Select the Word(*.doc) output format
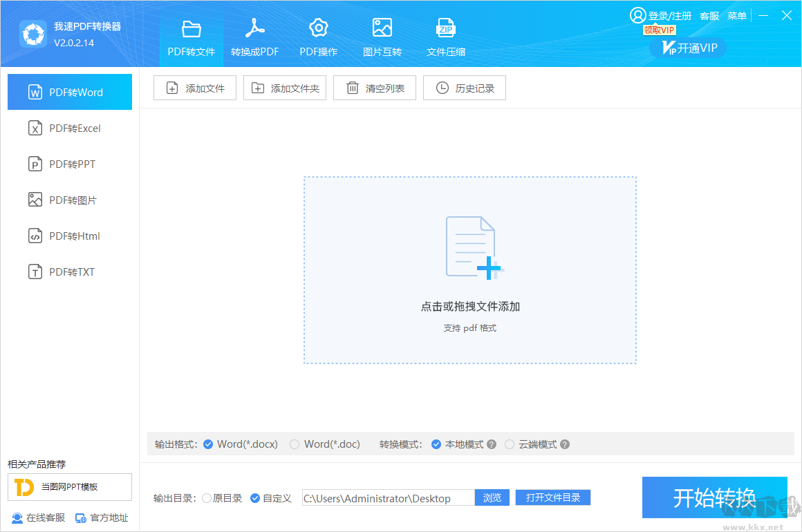 pyautogui.click(x=325, y=444)
